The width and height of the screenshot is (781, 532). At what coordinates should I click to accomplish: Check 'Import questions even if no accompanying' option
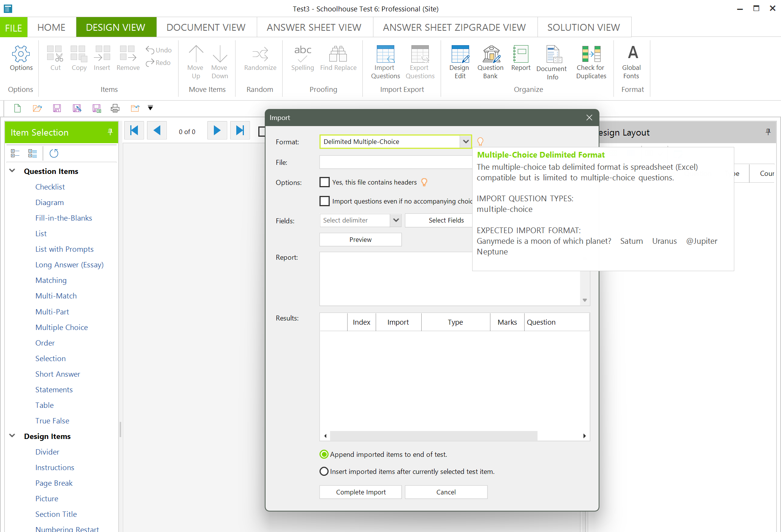325,201
